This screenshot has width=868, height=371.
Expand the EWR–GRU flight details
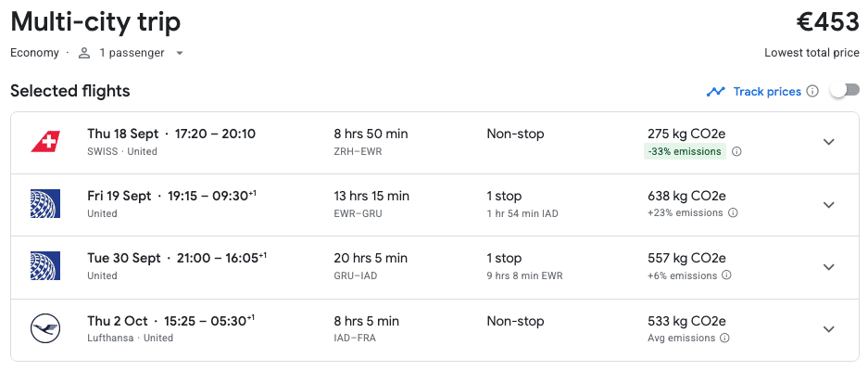pyautogui.click(x=828, y=204)
